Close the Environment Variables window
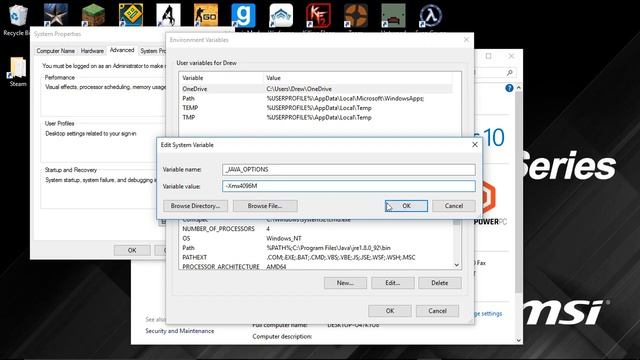640x360 pixels. point(467,40)
